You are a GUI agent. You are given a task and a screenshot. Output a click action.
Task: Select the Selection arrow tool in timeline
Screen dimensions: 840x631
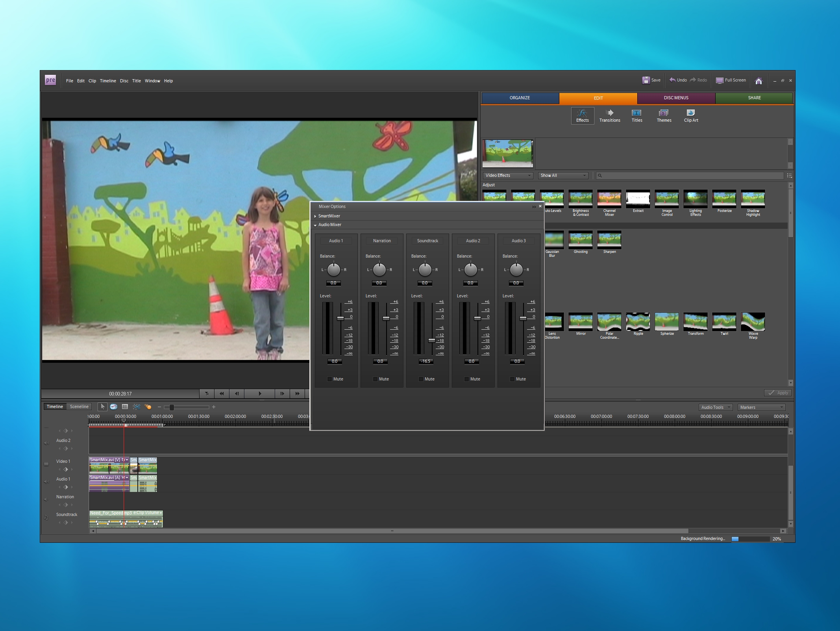102,406
